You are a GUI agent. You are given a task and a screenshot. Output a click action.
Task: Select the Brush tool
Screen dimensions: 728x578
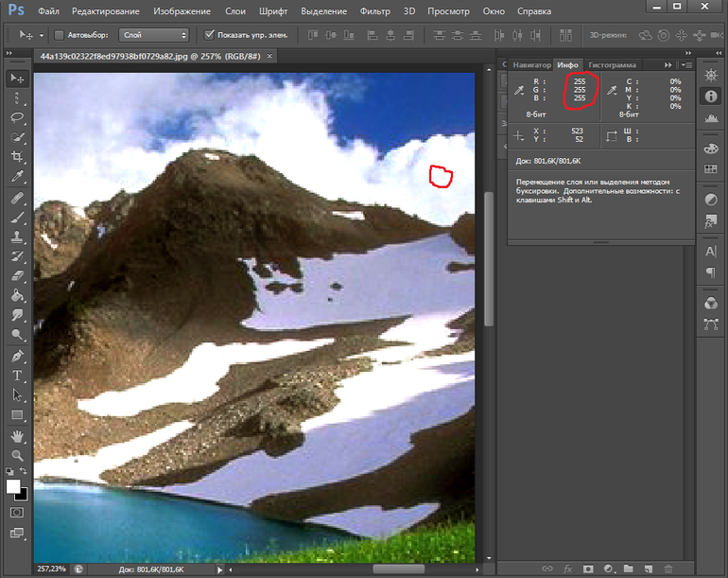pyautogui.click(x=17, y=217)
